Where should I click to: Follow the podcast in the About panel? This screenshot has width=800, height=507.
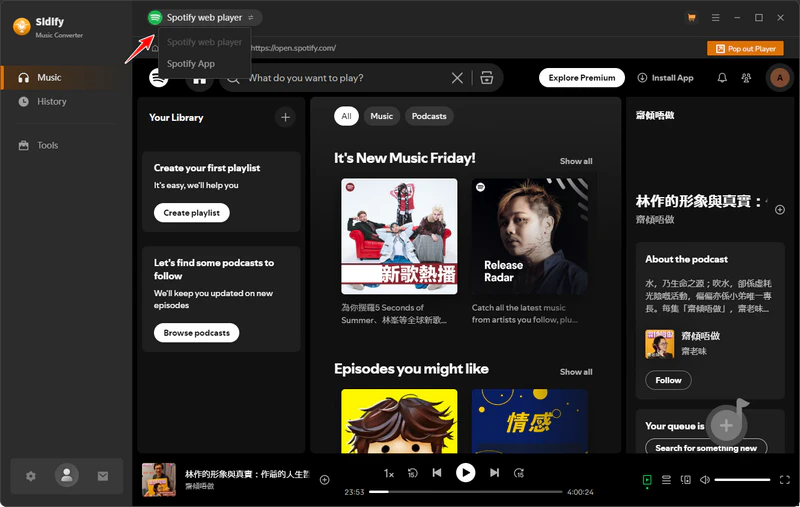click(668, 380)
